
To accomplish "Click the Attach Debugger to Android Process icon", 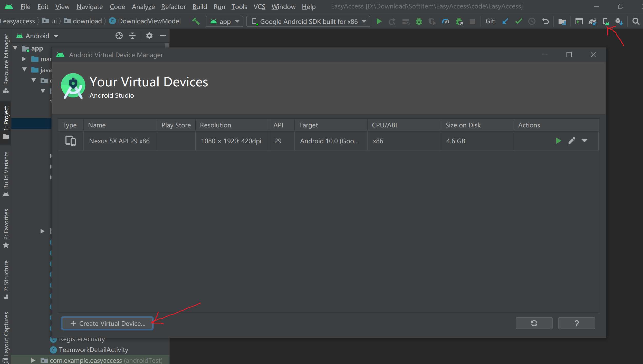I will pyautogui.click(x=459, y=21).
